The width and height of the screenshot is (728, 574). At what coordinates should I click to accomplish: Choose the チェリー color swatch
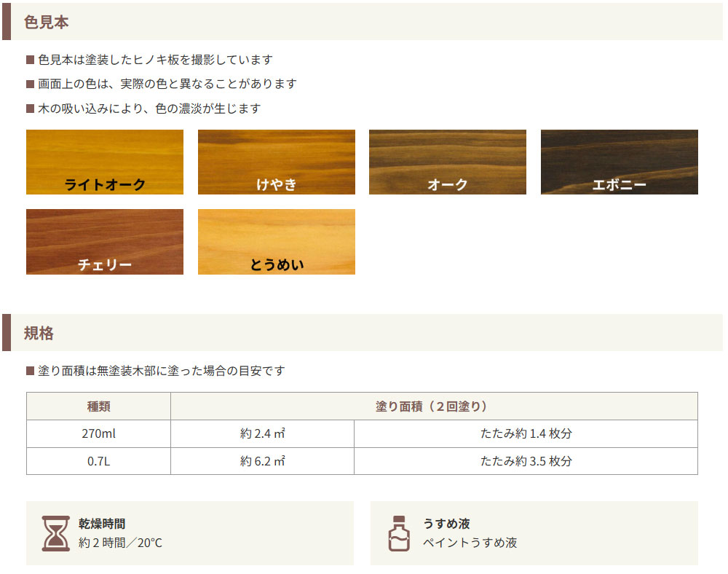(x=105, y=242)
